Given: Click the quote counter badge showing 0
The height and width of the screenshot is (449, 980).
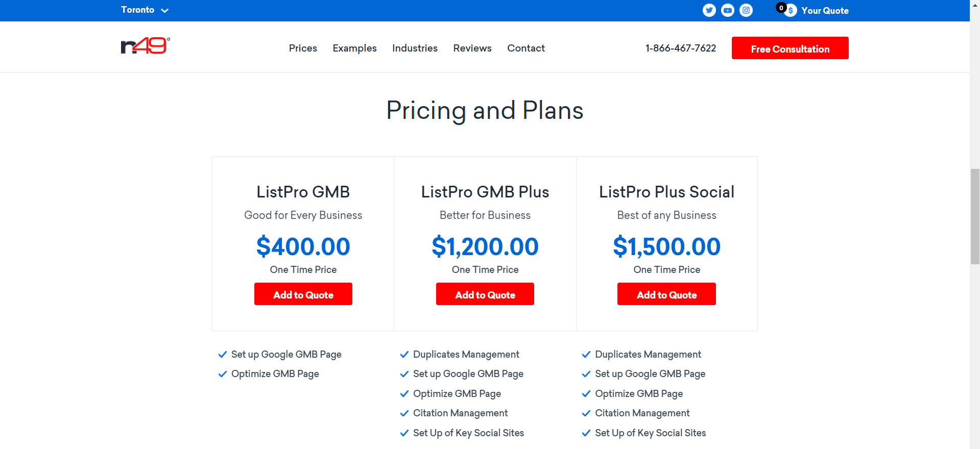Looking at the screenshot, I should click(x=780, y=7).
